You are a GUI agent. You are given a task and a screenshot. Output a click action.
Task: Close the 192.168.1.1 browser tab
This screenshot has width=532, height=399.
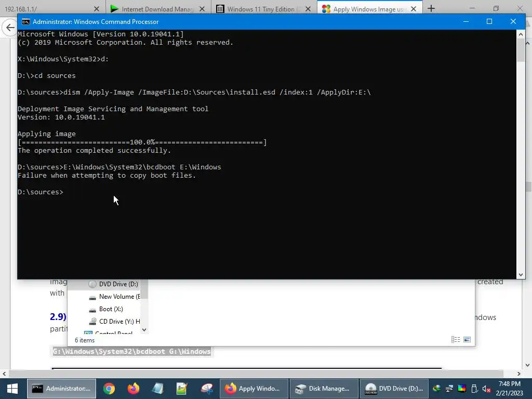pos(96,9)
